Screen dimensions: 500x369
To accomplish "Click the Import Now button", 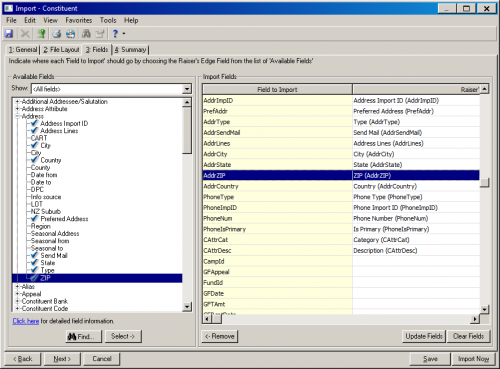I will click(x=473, y=359).
